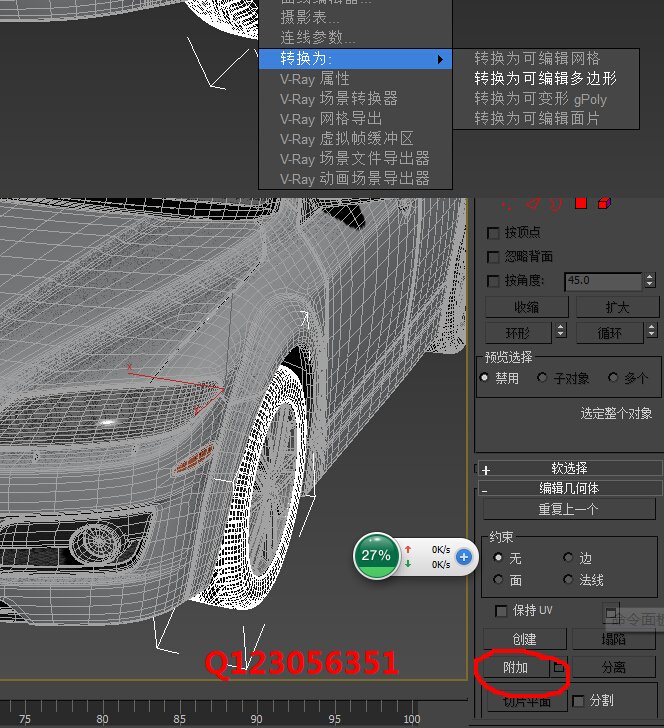Open V-Ray 场景转换器 menu item
The height and width of the screenshot is (728, 664).
tap(355, 98)
